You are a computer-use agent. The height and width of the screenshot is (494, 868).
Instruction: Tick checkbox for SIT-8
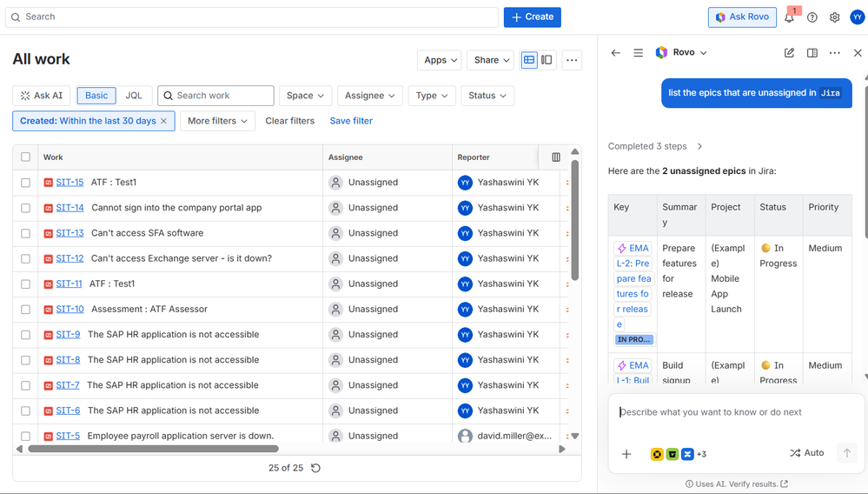tap(25, 360)
